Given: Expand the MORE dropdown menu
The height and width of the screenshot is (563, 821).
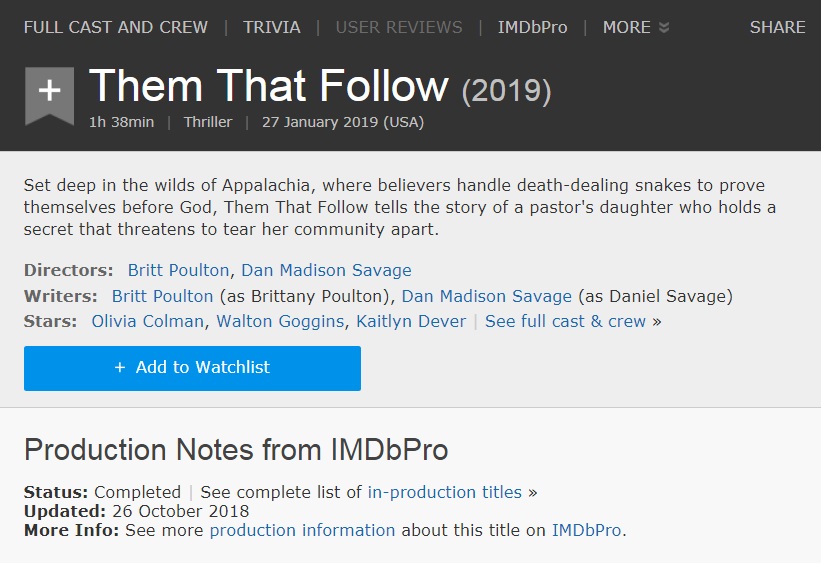Looking at the screenshot, I should (635, 27).
